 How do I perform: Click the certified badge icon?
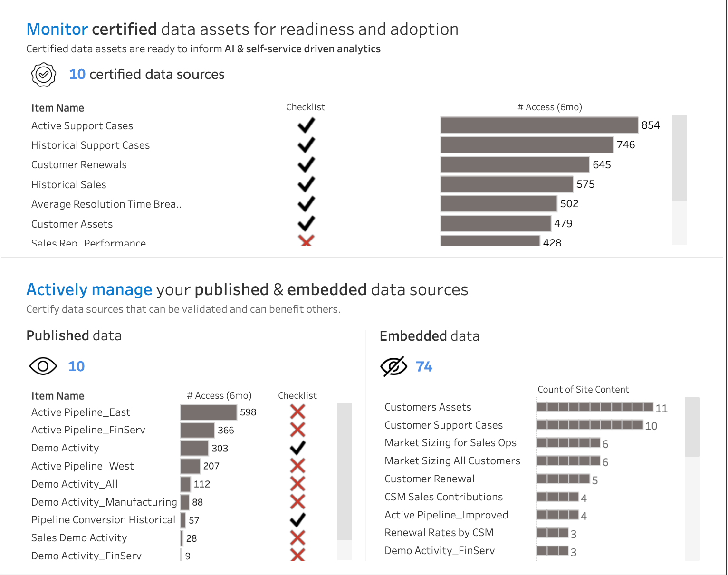coord(44,75)
